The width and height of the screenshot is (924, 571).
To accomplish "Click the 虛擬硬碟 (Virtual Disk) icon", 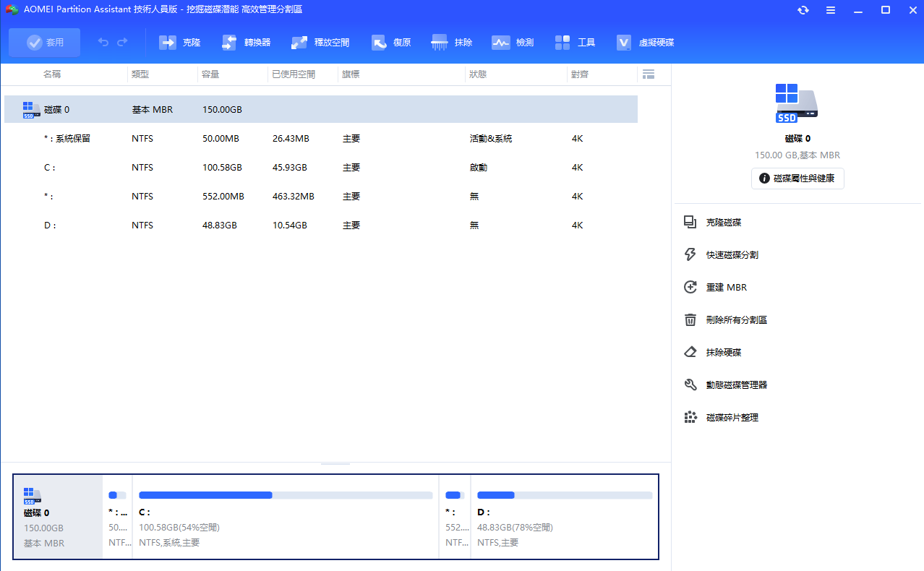I will coord(645,43).
